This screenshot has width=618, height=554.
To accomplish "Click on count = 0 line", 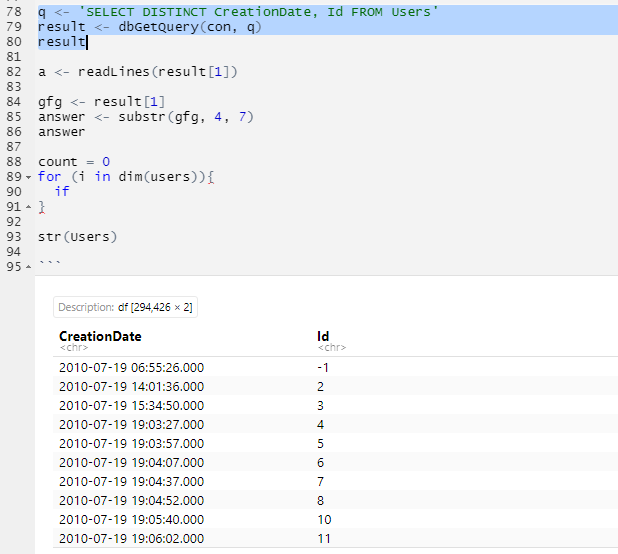I will [74, 162].
